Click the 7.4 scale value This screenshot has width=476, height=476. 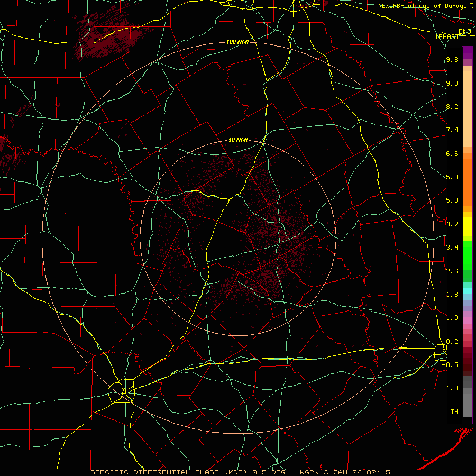(x=452, y=130)
